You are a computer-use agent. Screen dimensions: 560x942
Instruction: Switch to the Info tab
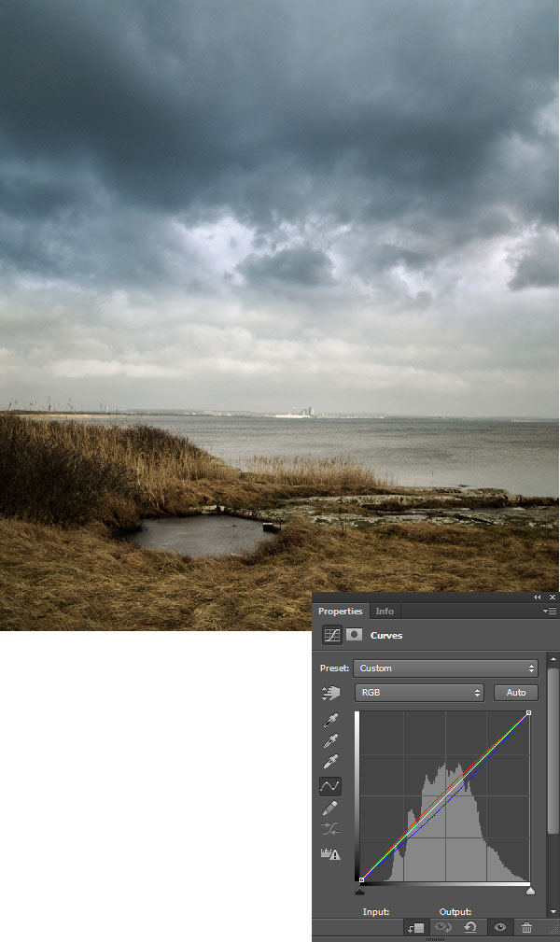click(x=385, y=611)
